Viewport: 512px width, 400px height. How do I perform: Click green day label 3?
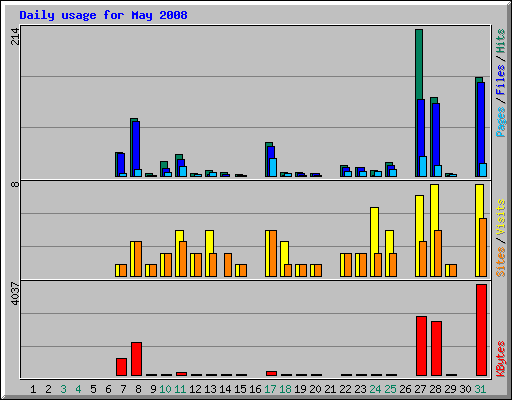pyautogui.click(x=63, y=389)
